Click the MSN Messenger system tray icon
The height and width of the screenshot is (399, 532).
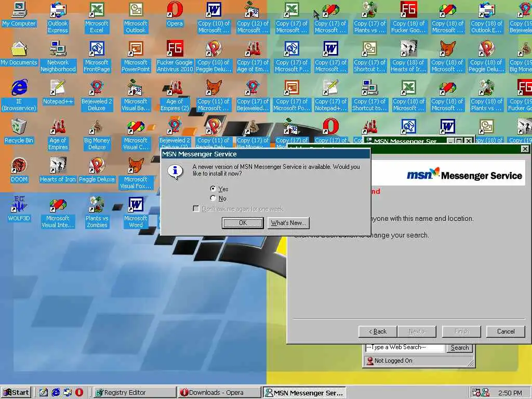(x=486, y=393)
